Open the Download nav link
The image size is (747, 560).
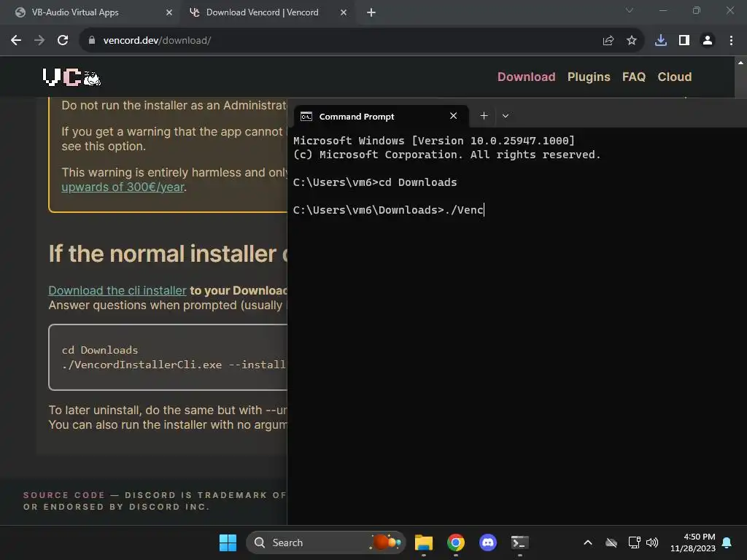pyautogui.click(x=526, y=77)
